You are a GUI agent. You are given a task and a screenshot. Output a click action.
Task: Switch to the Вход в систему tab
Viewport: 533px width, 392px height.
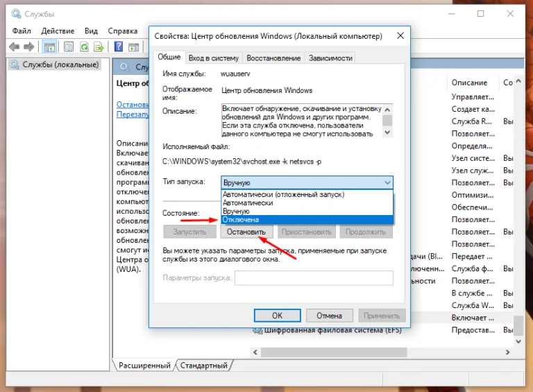[x=214, y=58]
